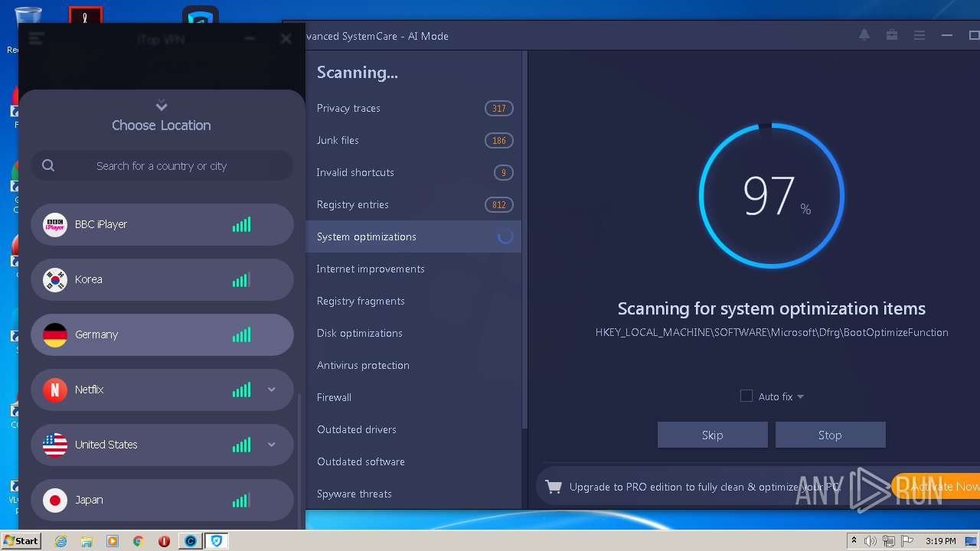This screenshot has width=980, height=551.
Task: Click the shopping cart upgrade icon
Action: [554, 487]
